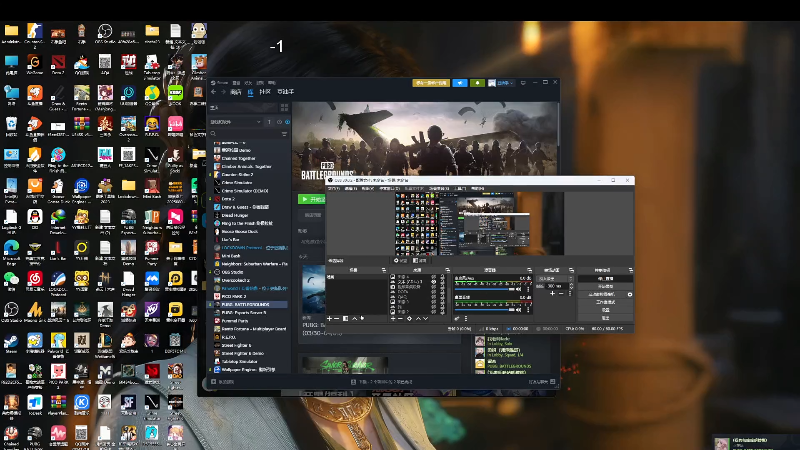Open OBS filters button below preview

click(420, 260)
